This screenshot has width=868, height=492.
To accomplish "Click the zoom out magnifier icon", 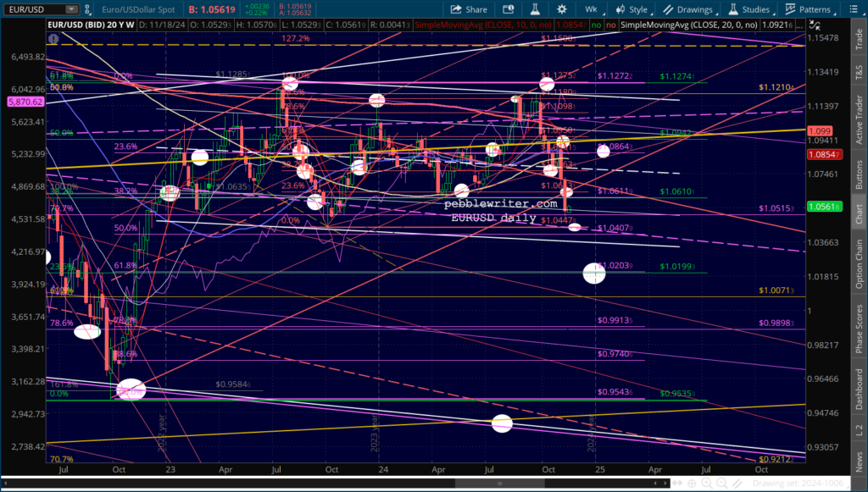I will [722, 484].
